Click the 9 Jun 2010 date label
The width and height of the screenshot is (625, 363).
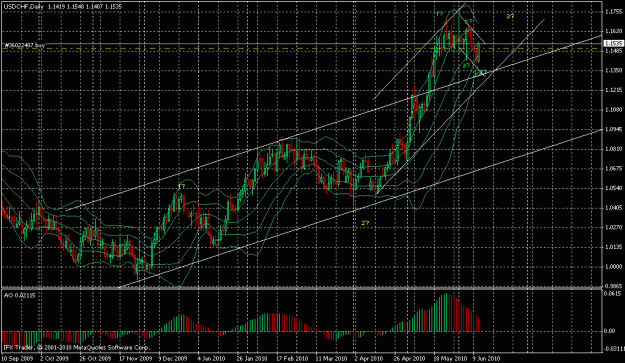point(486,358)
